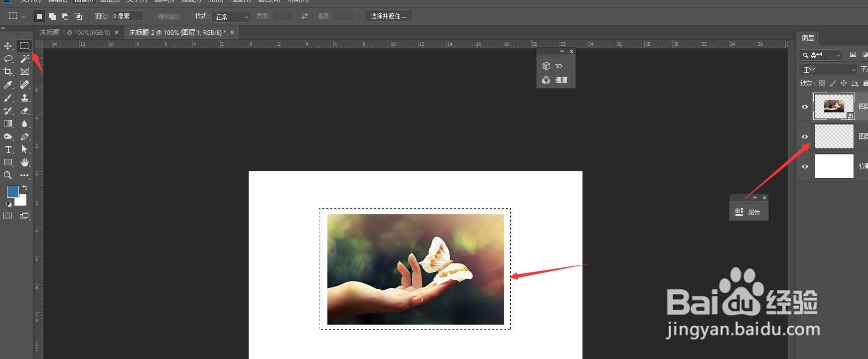Collapse the tools panel double arrow
Image resolution: width=868 pixels, height=359 pixels.
coord(3,28)
